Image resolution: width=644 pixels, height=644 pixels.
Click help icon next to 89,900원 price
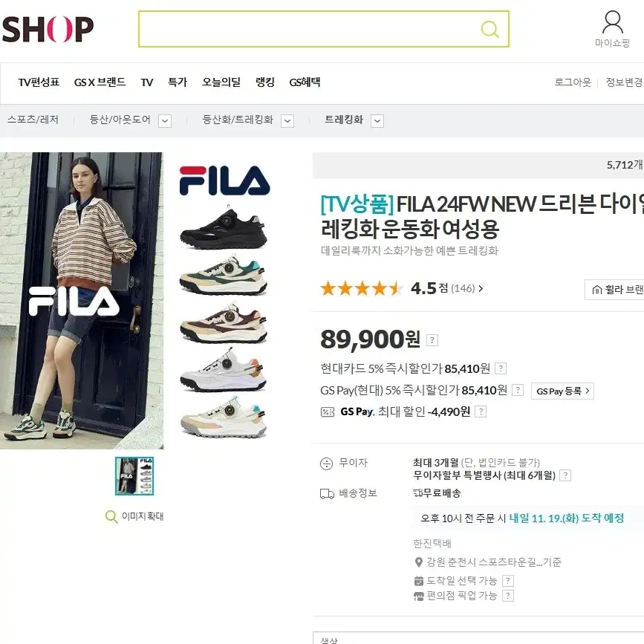pyautogui.click(x=432, y=340)
